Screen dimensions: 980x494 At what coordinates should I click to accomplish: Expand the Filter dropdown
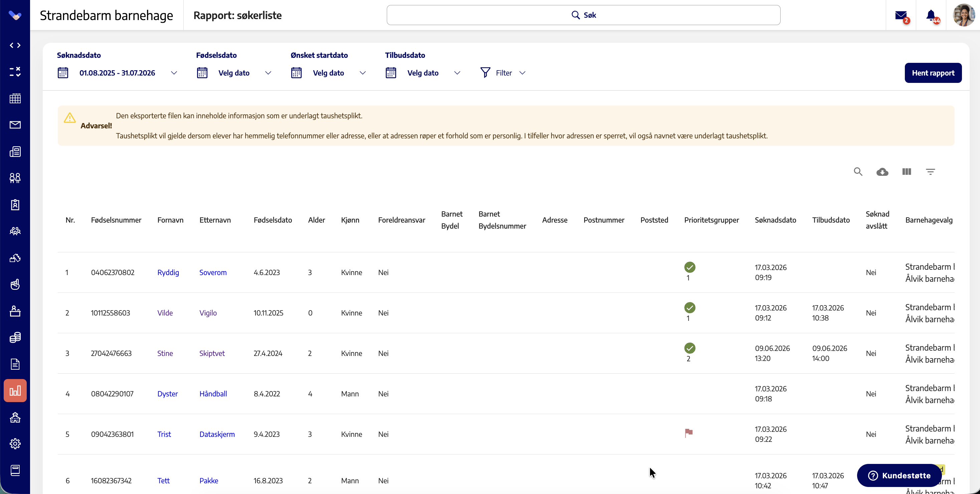(x=503, y=73)
